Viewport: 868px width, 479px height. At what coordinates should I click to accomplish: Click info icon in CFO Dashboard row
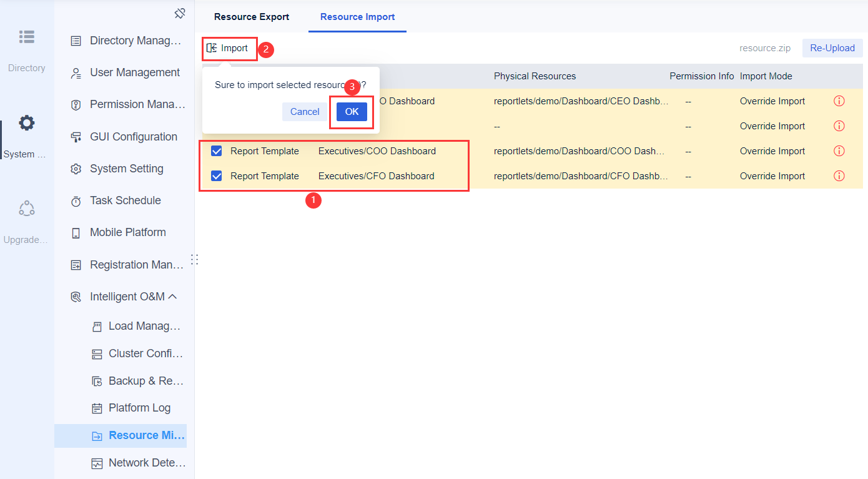tap(839, 176)
